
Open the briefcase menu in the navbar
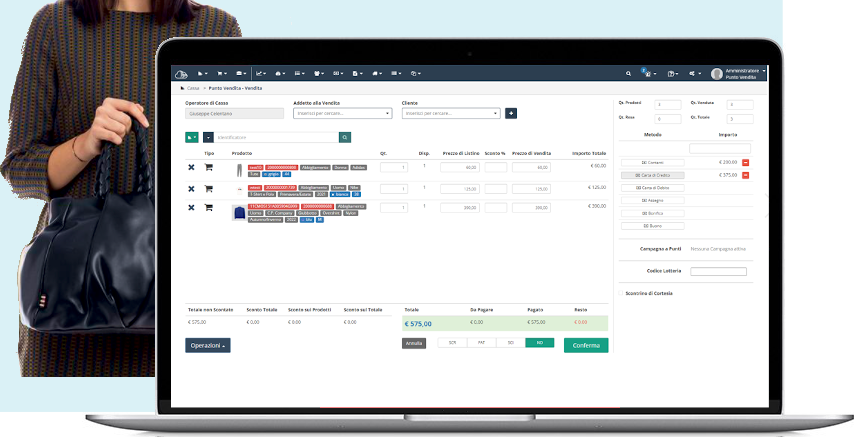click(x=240, y=74)
